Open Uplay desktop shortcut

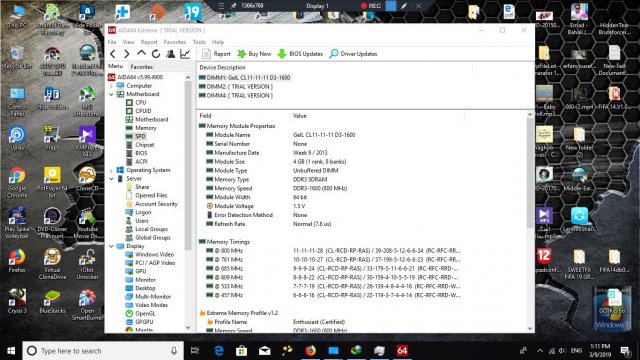[17, 139]
